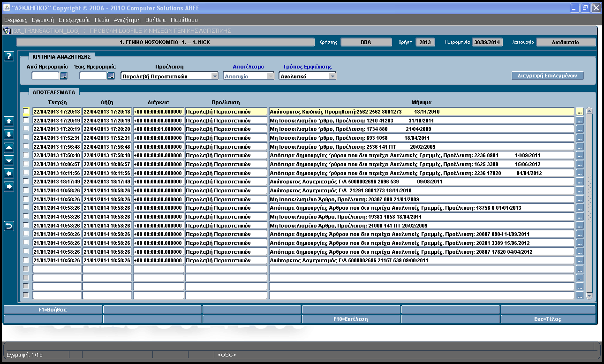
Task: Click the Ημερομηνία 30/09/2014 field
Action: [487, 42]
